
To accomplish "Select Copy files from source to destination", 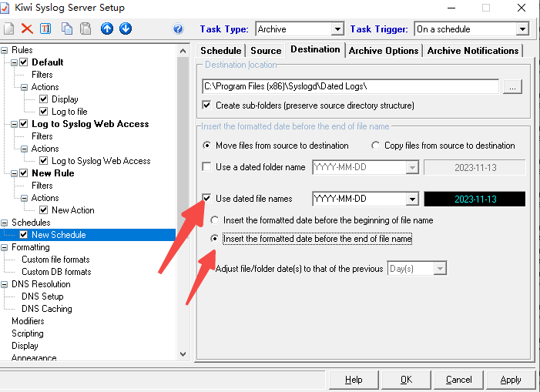I will [375, 146].
